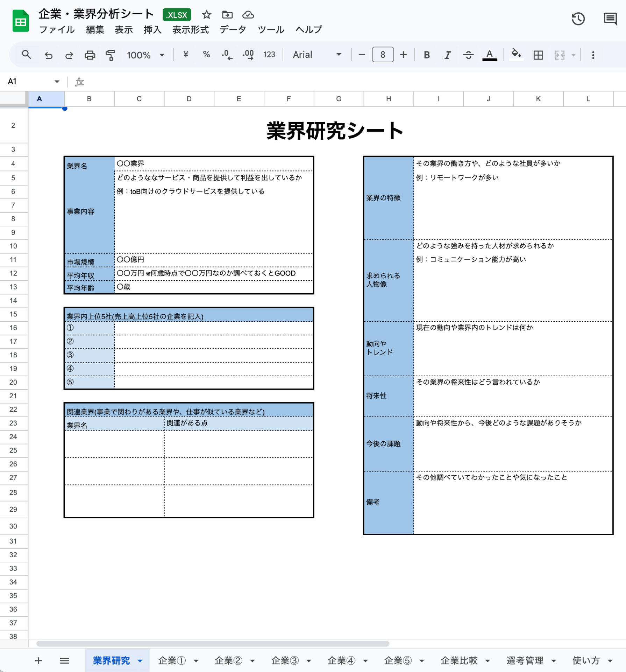Switch to the 選考管理 sheet tab
Viewport: 626px width, 672px height.
point(525,660)
